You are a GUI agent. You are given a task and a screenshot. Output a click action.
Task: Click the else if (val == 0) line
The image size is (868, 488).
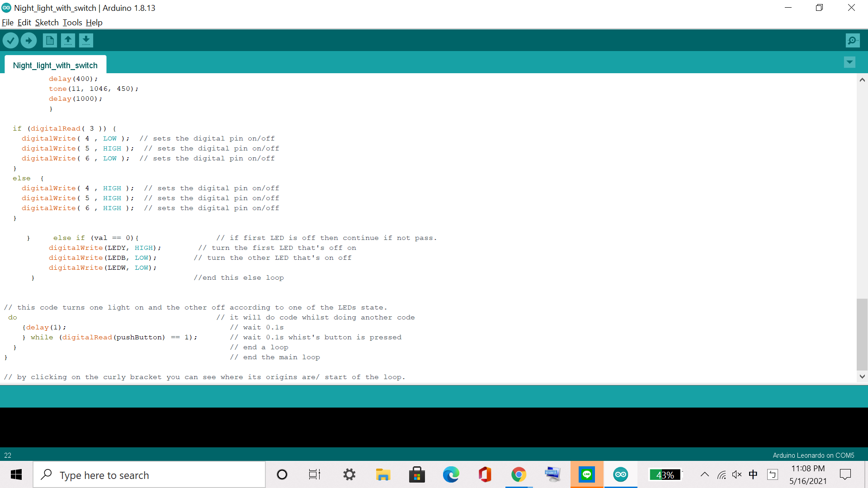tap(96, 238)
